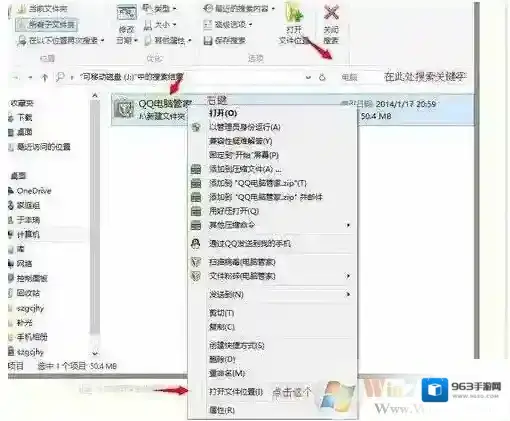Screen dimensions: 510x421
Task: Choose 用好压打开(Q) entry
Action: click(x=234, y=211)
